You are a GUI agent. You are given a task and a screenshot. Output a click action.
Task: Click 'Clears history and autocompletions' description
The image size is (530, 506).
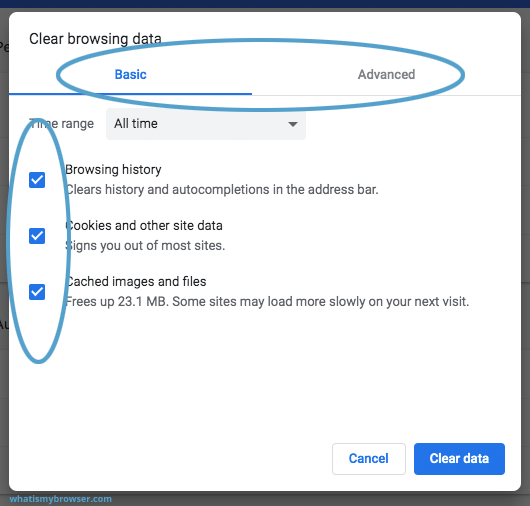[222, 190]
